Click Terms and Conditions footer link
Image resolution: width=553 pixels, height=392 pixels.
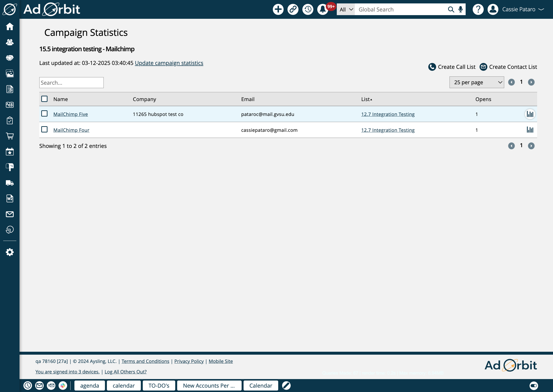(145, 361)
